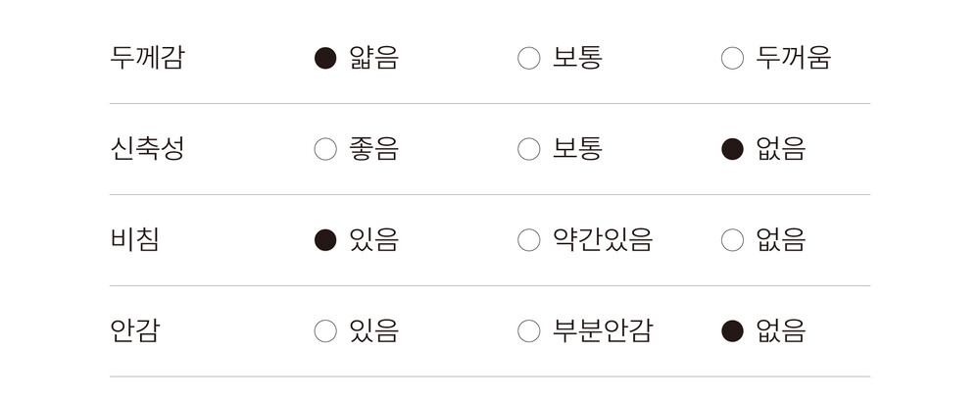Screen dimensions: 980x403
Task: Select 약간있음 radio circle for 비침
Action: (528, 240)
